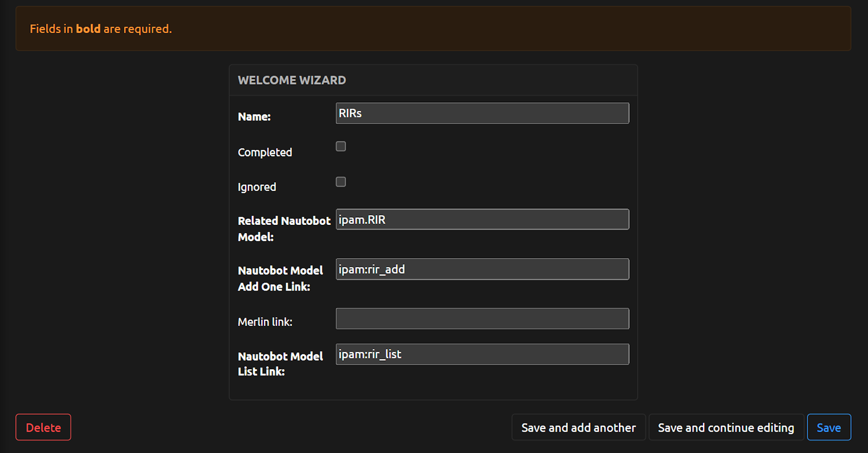Screen dimensions: 868x453
Task: Click the Name input field containing RIRs
Action: [482, 113]
